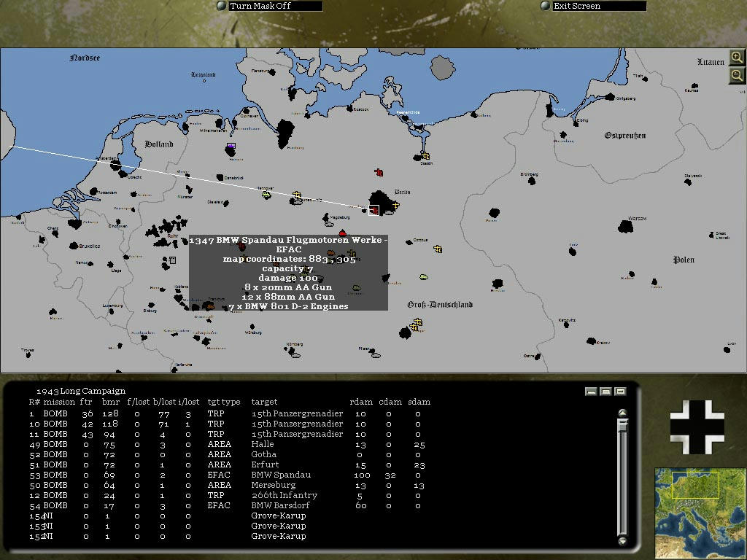Click the tank icon at Hannover
The image size is (747, 560).
pyautogui.click(x=266, y=194)
